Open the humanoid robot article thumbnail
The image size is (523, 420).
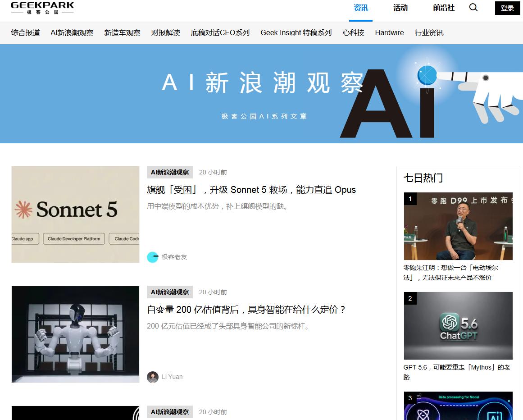(75, 334)
